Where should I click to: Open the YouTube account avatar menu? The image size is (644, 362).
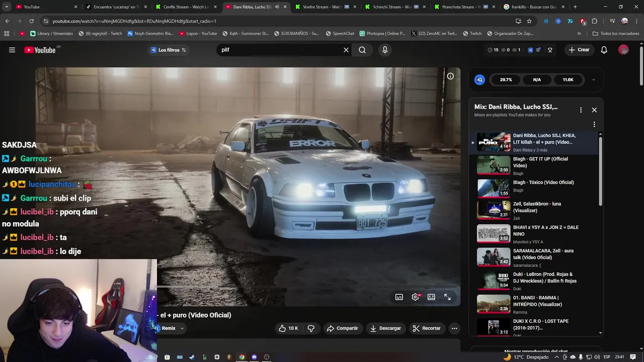[x=623, y=50]
